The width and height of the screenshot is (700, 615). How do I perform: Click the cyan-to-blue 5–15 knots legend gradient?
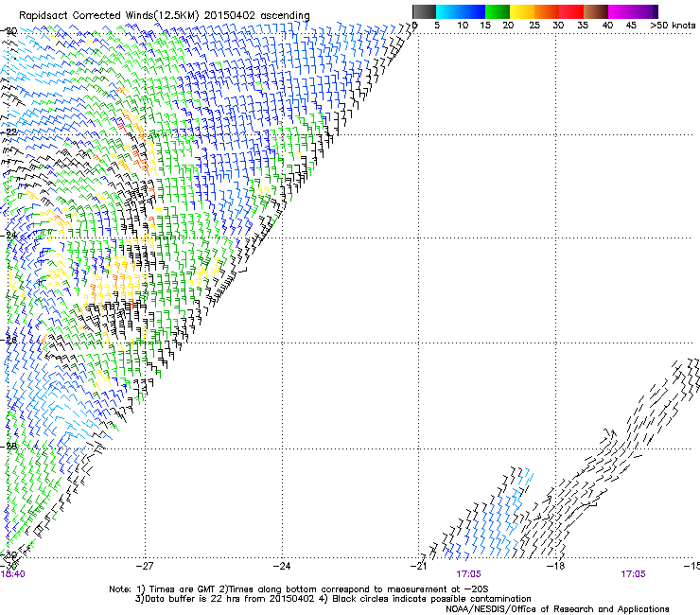(x=461, y=11)
